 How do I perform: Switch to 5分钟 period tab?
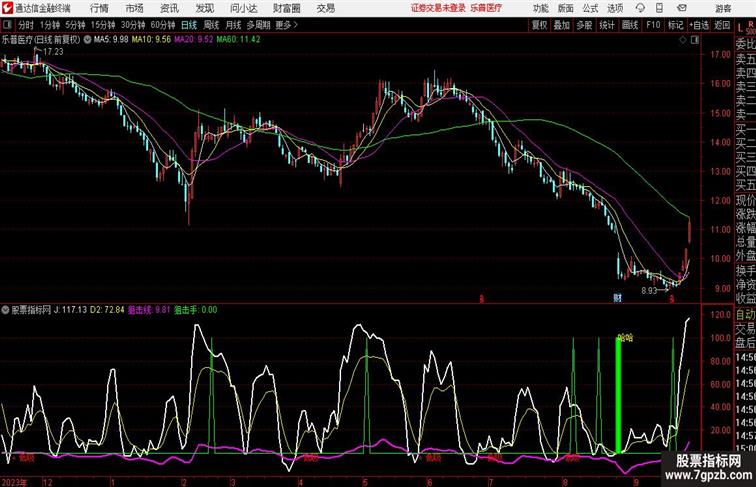pos(75,25)
